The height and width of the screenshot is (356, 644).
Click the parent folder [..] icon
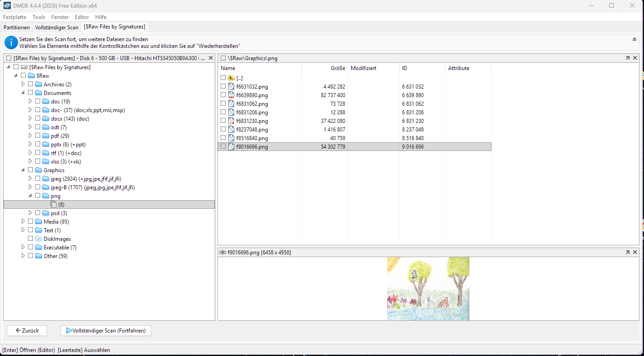231,78
